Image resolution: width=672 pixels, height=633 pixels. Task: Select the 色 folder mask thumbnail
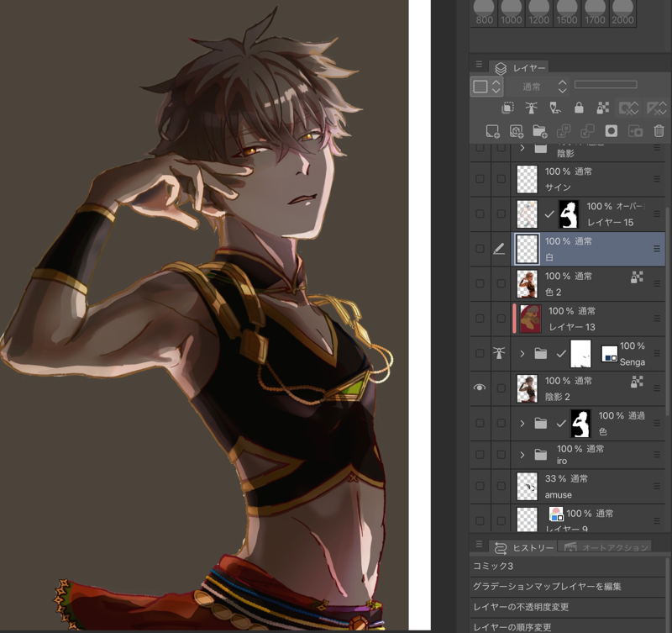pos(580,424)
